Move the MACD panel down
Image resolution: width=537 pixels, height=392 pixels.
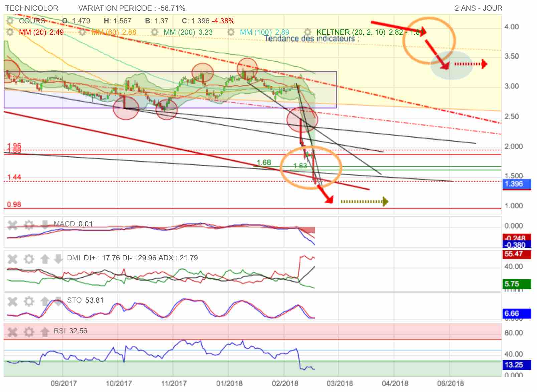point(45,225)
